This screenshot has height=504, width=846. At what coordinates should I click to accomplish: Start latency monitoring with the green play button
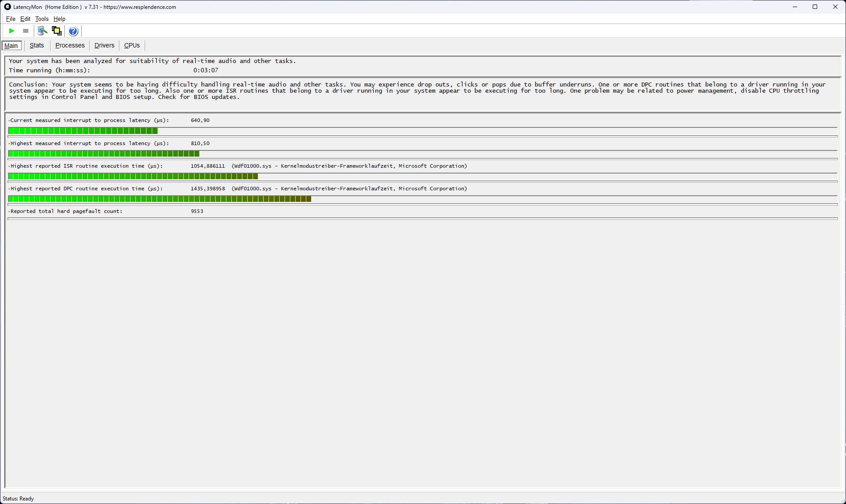coord(12,31)
